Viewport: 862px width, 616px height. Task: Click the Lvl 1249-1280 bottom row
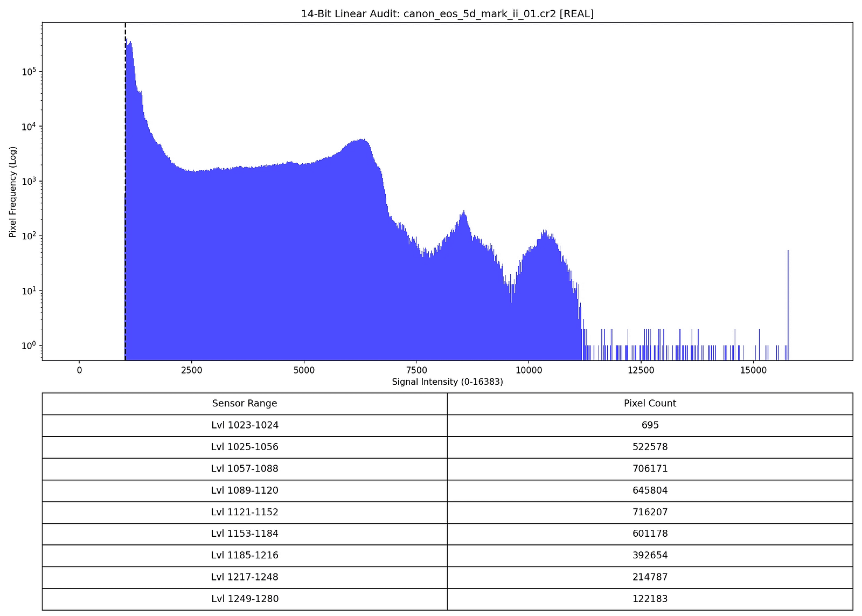click(x=245, y=599)
